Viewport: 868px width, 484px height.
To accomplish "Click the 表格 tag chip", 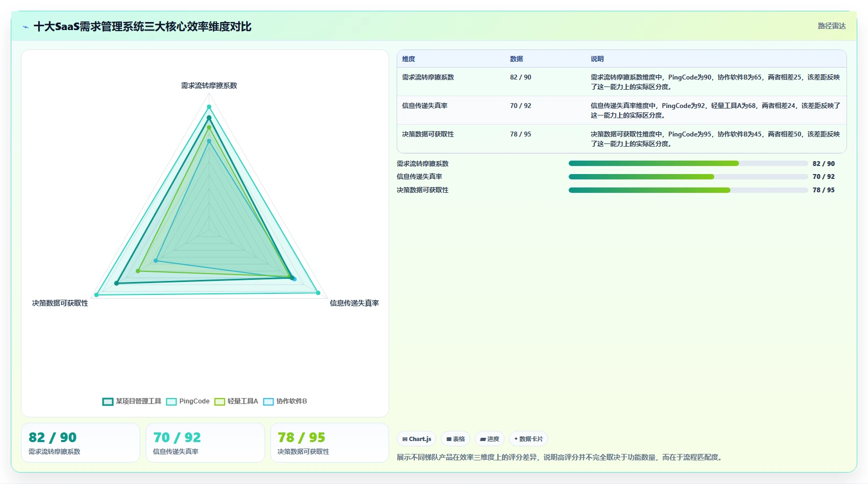I will [x=455, y=439].
